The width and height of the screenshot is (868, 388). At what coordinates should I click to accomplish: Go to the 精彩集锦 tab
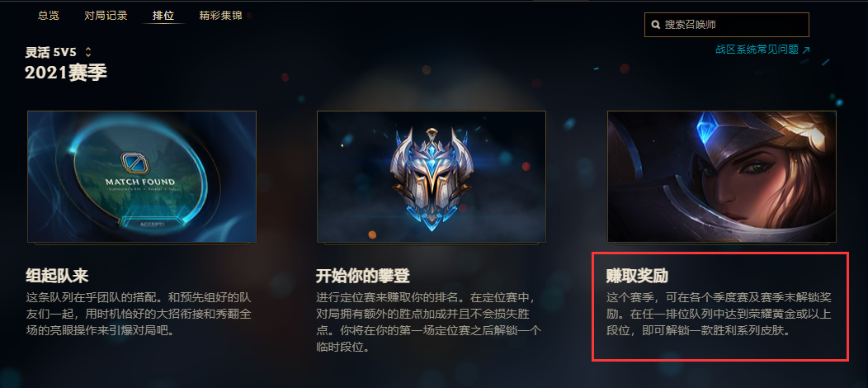click(221, 16)
